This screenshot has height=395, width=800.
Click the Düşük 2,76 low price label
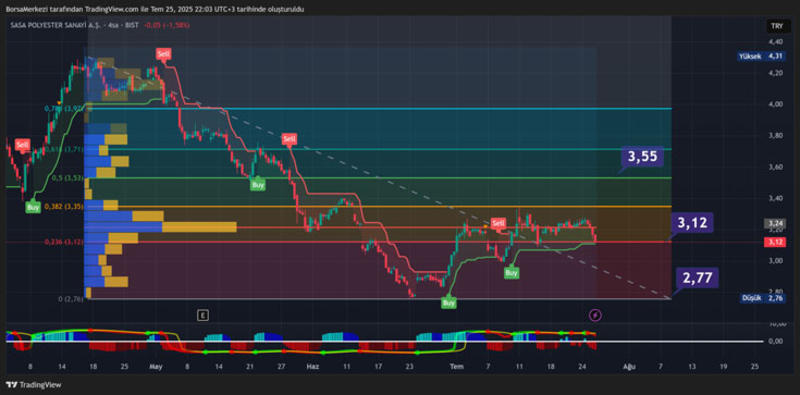[x=762, y=299]
